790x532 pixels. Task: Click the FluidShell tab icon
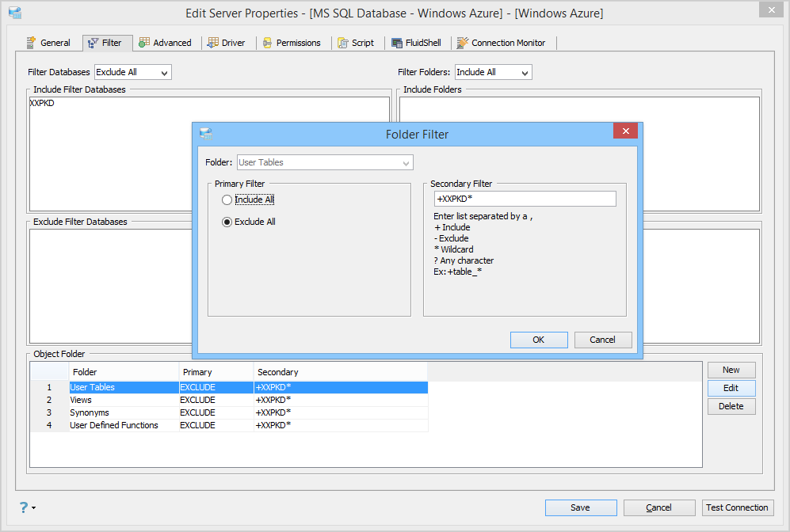tap(397, 43)
